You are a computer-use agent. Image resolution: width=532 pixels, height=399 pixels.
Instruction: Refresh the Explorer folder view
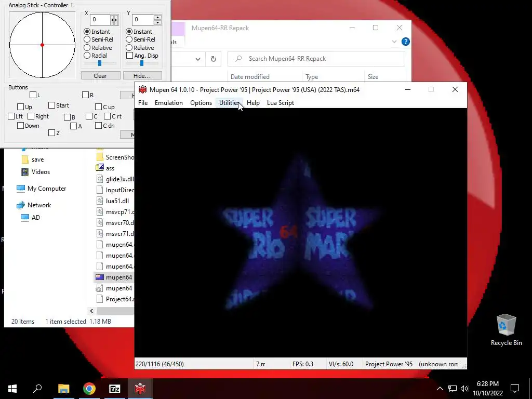pyautogui.click(x=214, y=59)
